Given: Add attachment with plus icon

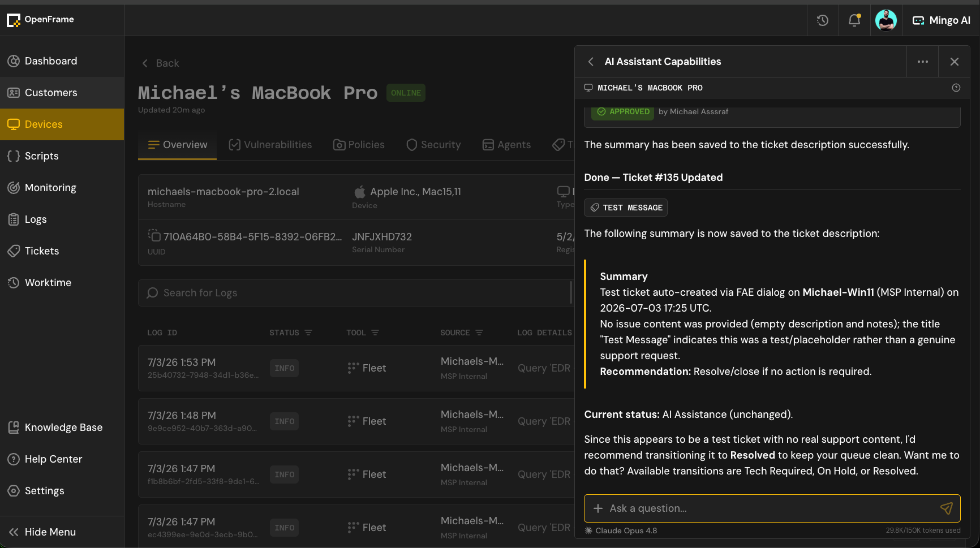Looking at the screenshot, I should (598, 508).
